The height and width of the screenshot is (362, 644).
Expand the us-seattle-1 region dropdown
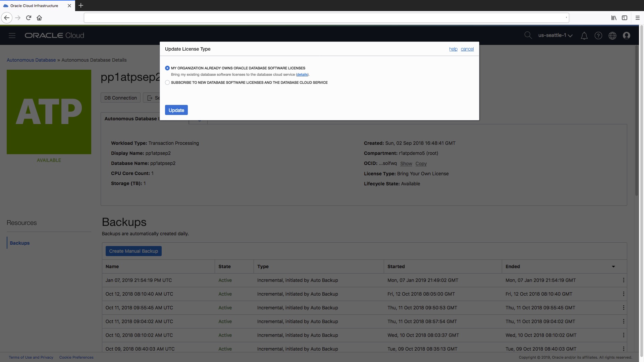click(x=555, y=36)
